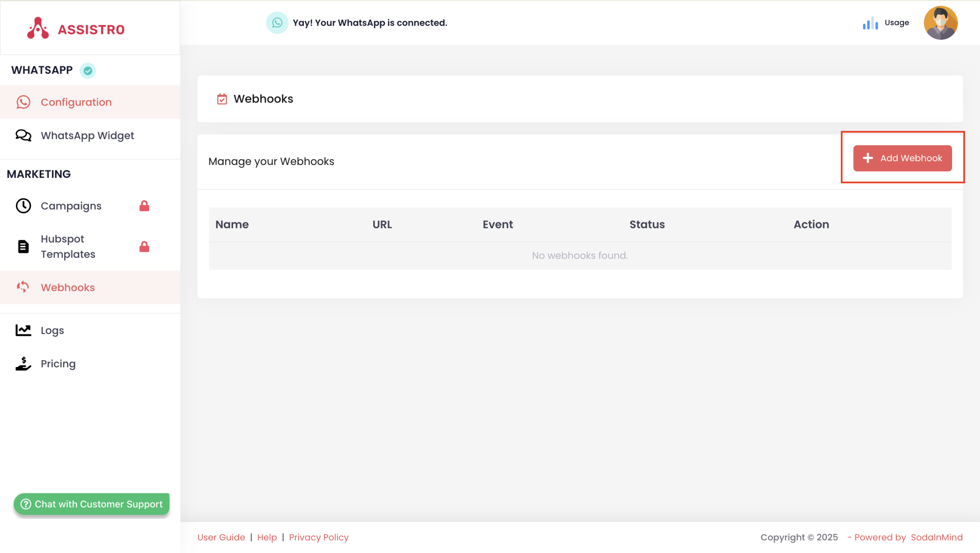Start Chat with Customer Support
980x553 pixels.
pyautogui.click(x=91, y=504)
